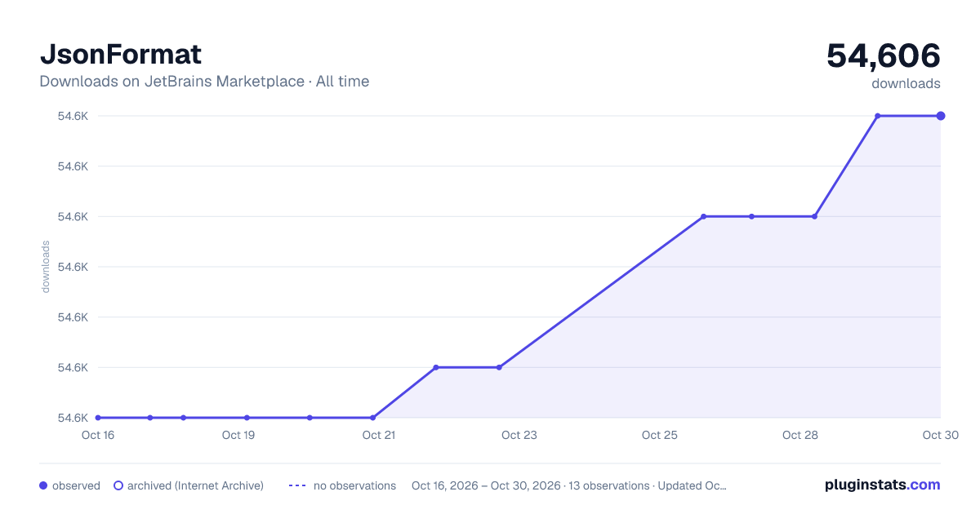Viewport: 980px width, 514px height.
Task: Click the "Oct 23" x-axis label
Action: (x=519, y=435)
